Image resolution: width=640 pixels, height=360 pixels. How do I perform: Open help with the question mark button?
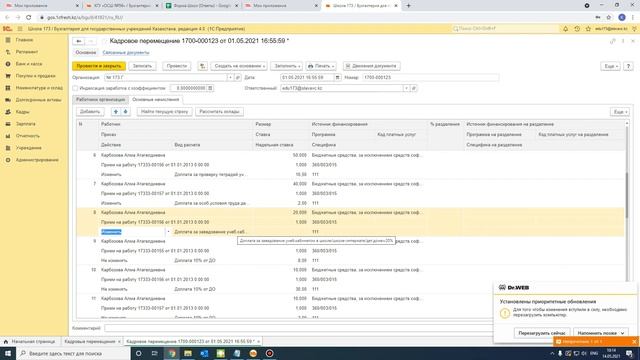[x=628, y=66]
